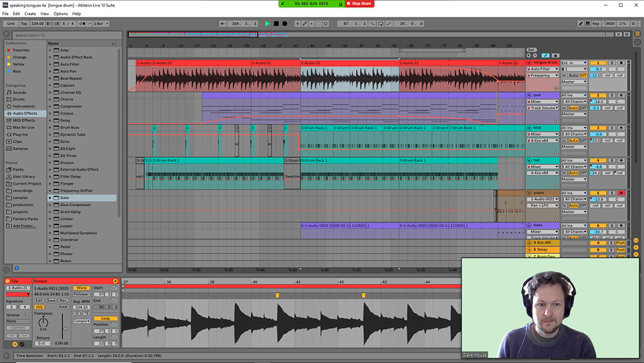
Task: Click the red Stop Share button
Action: pos(359,3)
